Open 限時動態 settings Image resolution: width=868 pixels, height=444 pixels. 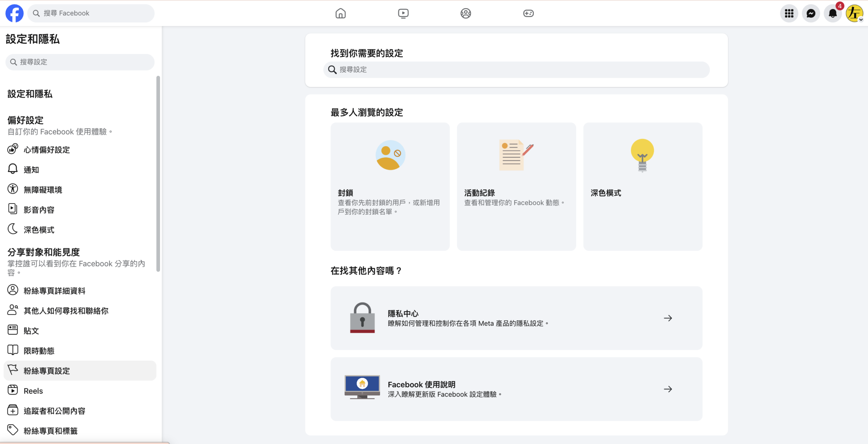tap(80, 351)
